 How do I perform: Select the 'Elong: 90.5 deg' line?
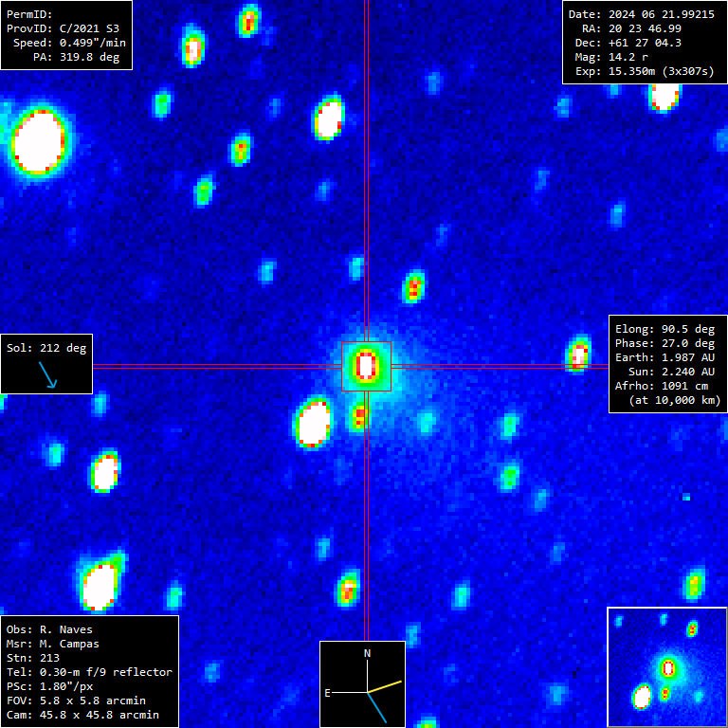664,329
